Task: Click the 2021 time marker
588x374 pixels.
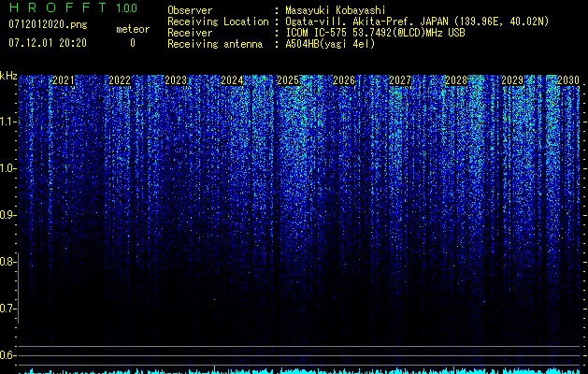Action: pos(64,80)
